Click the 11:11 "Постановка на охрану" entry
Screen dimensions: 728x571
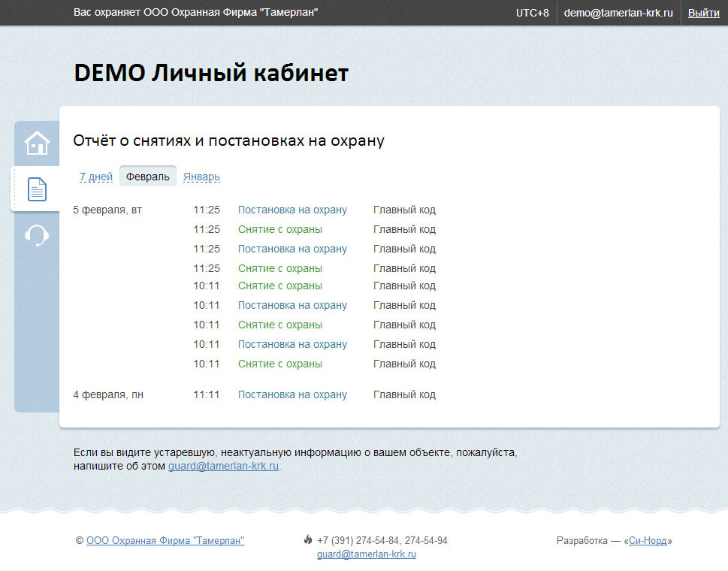pos(292,395)
